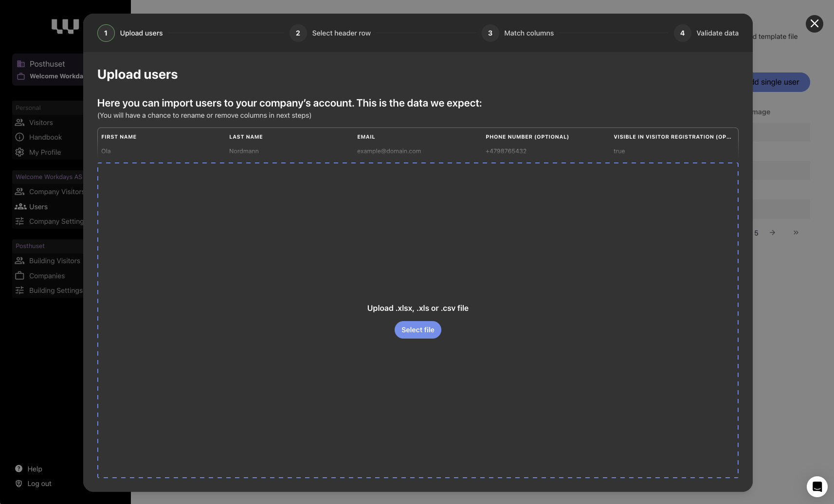The width and height of the screenshot is (834, 504).
Task: Open Handbook via its info icon
Action: coord(19,137)
